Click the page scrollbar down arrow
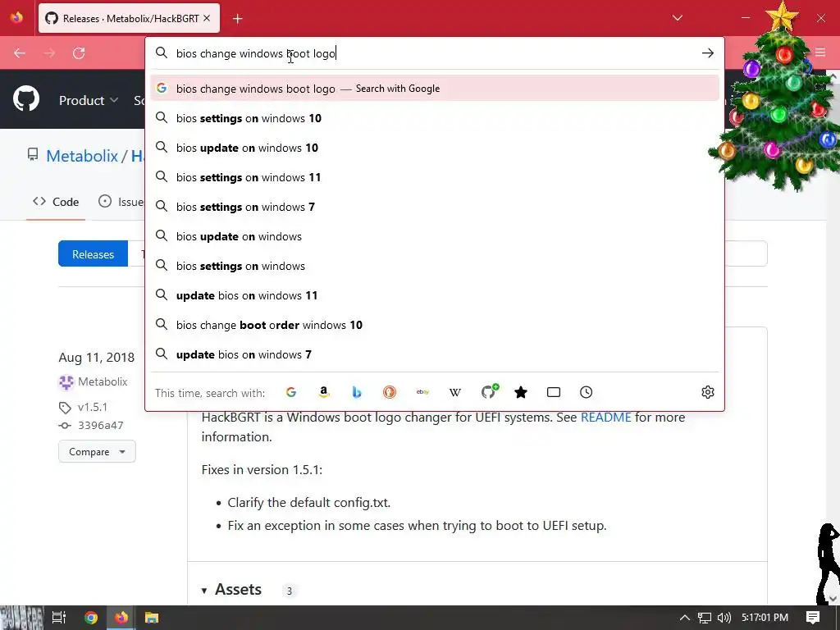 [x=833, y=598]
